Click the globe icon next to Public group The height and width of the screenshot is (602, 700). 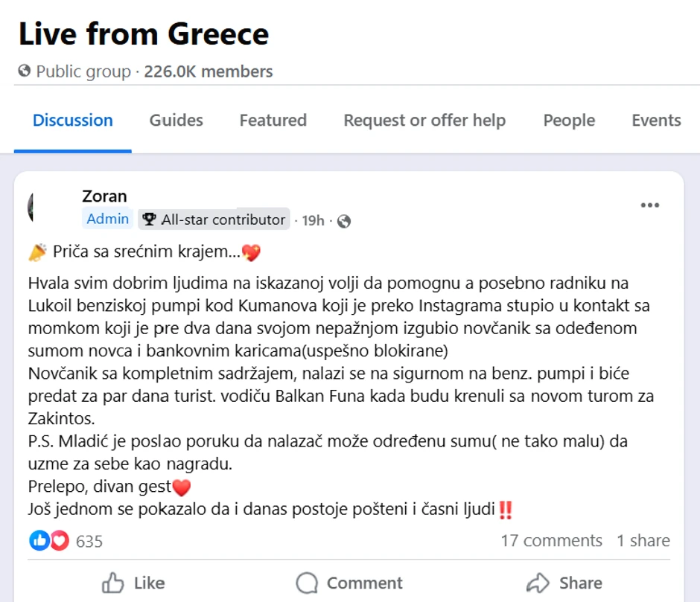coord(25,71)
